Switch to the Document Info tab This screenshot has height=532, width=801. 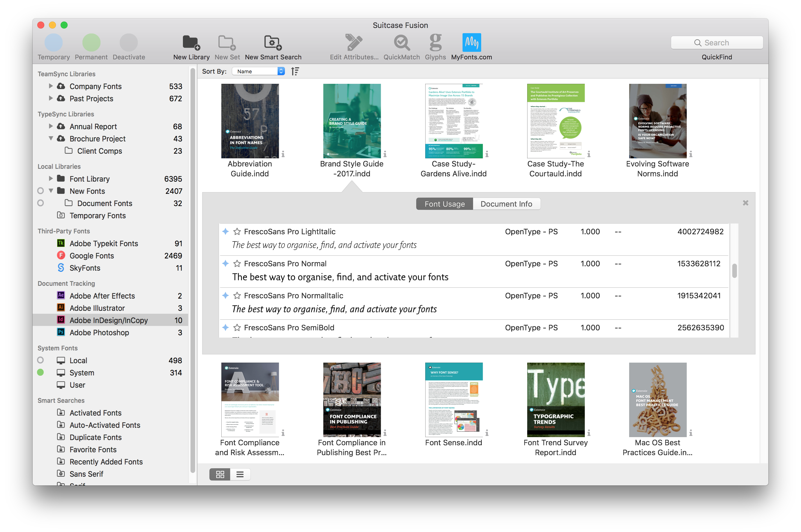coord(506,204)
